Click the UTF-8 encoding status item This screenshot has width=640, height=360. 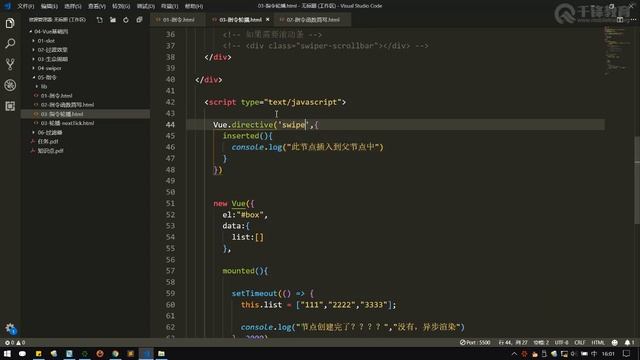[561, 342]
